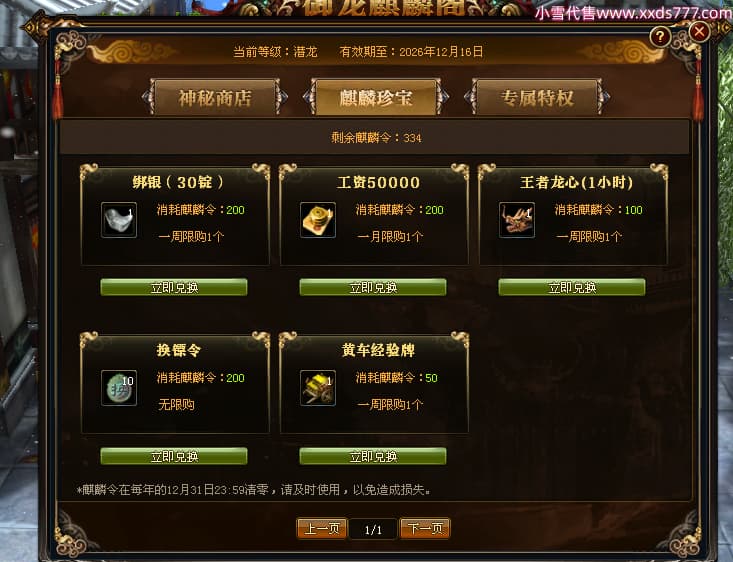
Task: Click the 1/1 page indicator field
Action: click(373, 529)
